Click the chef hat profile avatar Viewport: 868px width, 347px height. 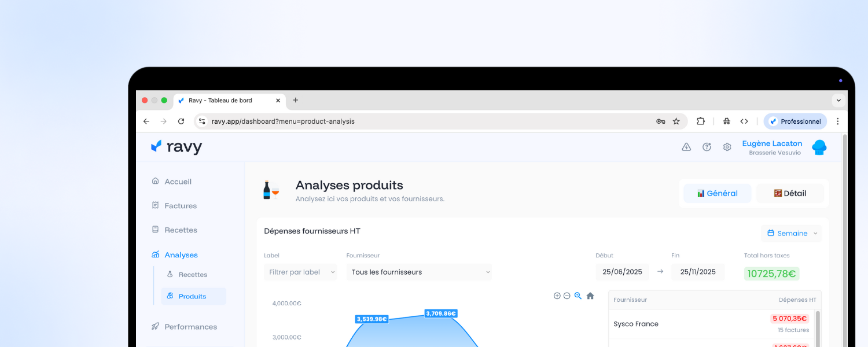point(819,147)
